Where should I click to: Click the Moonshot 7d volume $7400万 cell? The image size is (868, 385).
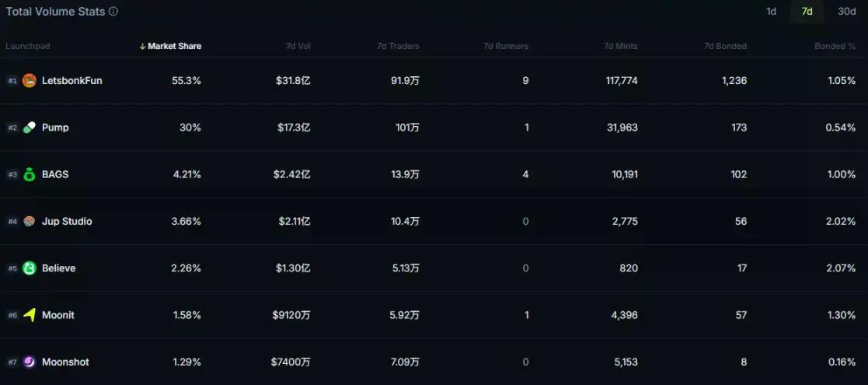click(291, 362)
